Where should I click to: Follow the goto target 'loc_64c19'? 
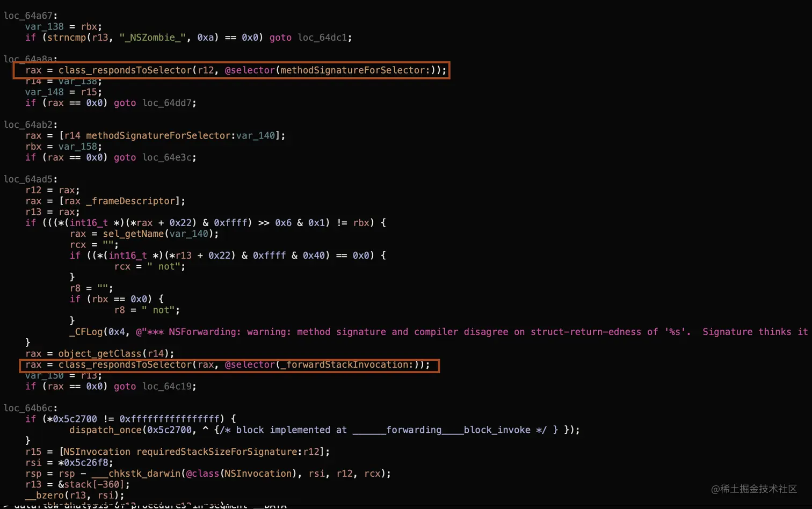(x=166, y=387)
